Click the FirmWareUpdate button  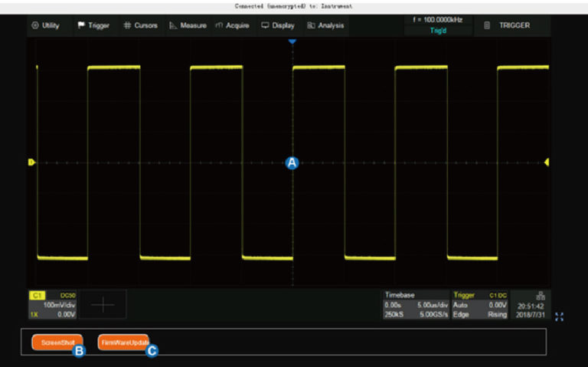tap(122, 342)
